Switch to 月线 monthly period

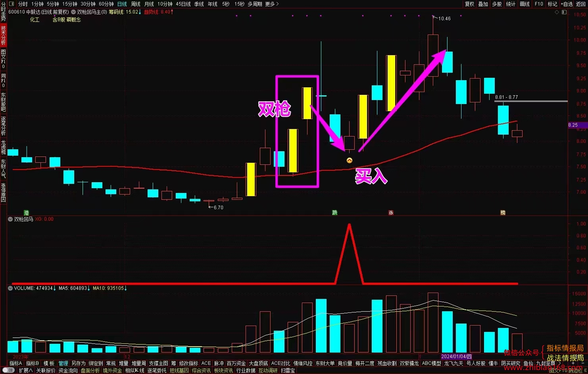pos(149,4)
